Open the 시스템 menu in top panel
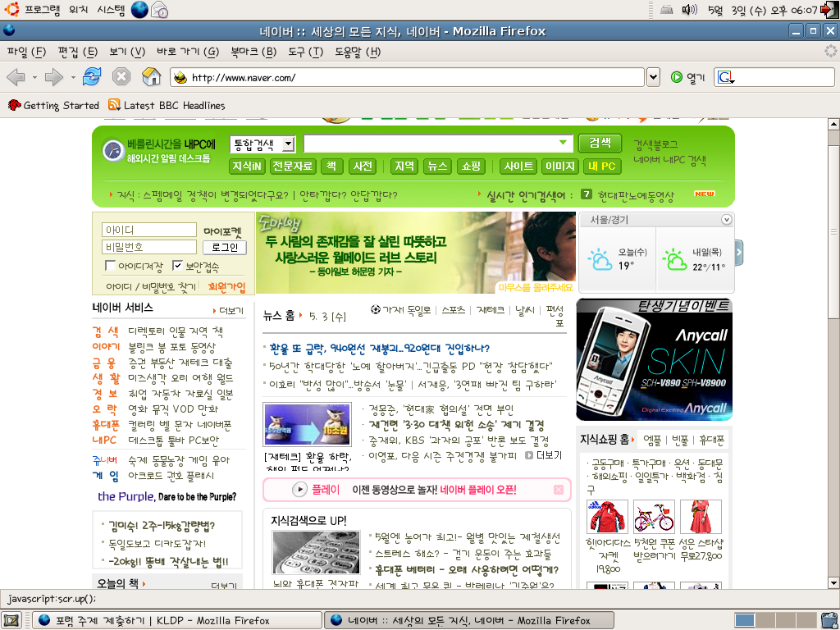 click(111, 10)
